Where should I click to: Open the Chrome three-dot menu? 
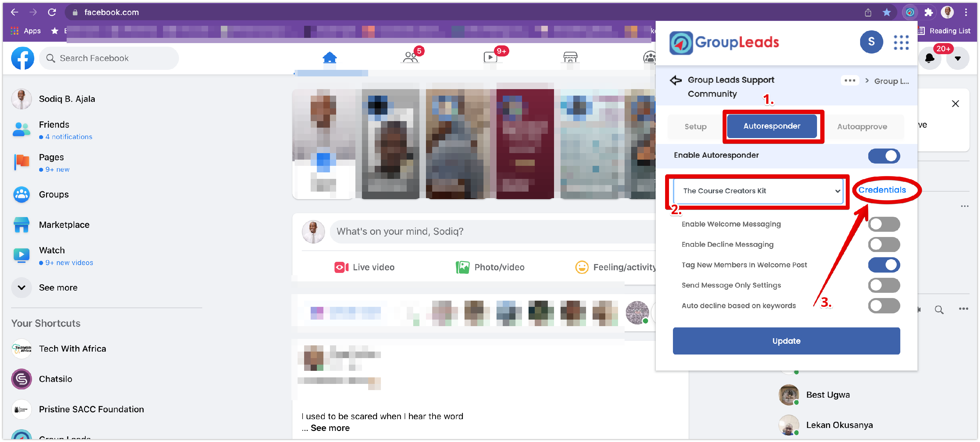point(966,12)
